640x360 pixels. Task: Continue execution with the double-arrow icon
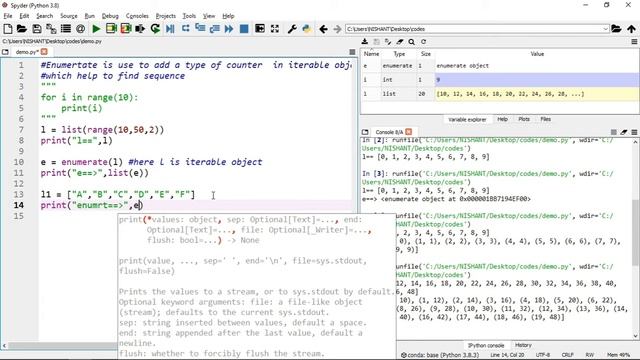[x=229, y=29]
